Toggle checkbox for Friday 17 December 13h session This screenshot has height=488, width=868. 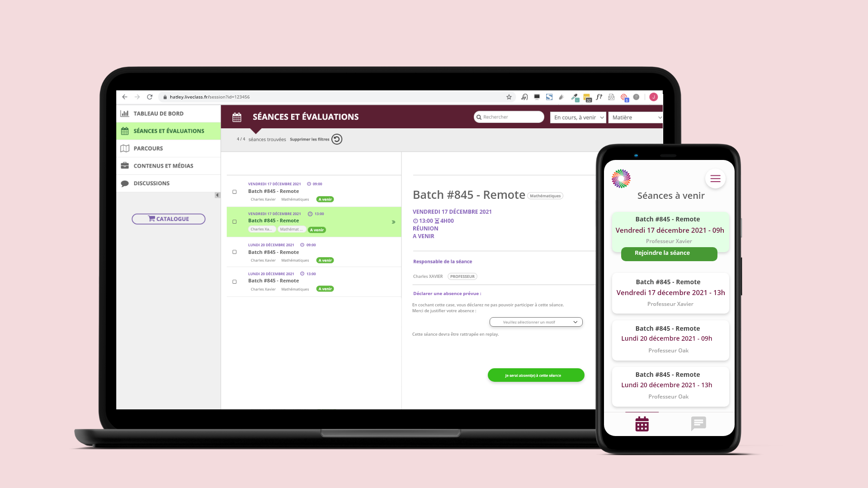[234, 222]
